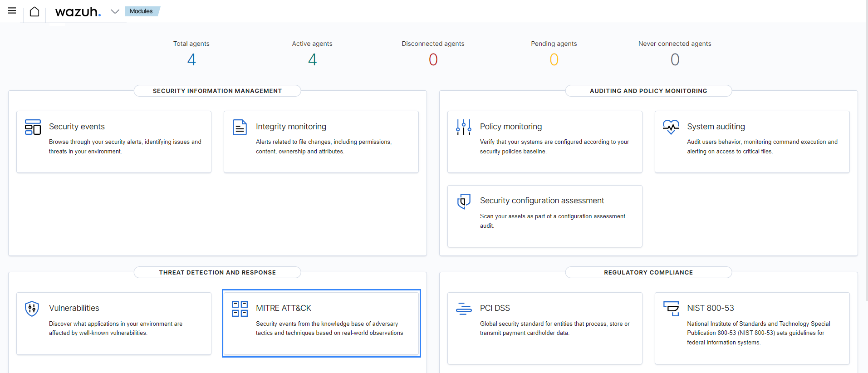The image size is (868, 373).
Task: Click the Security Information Management heading
Action: click(217, 91)
